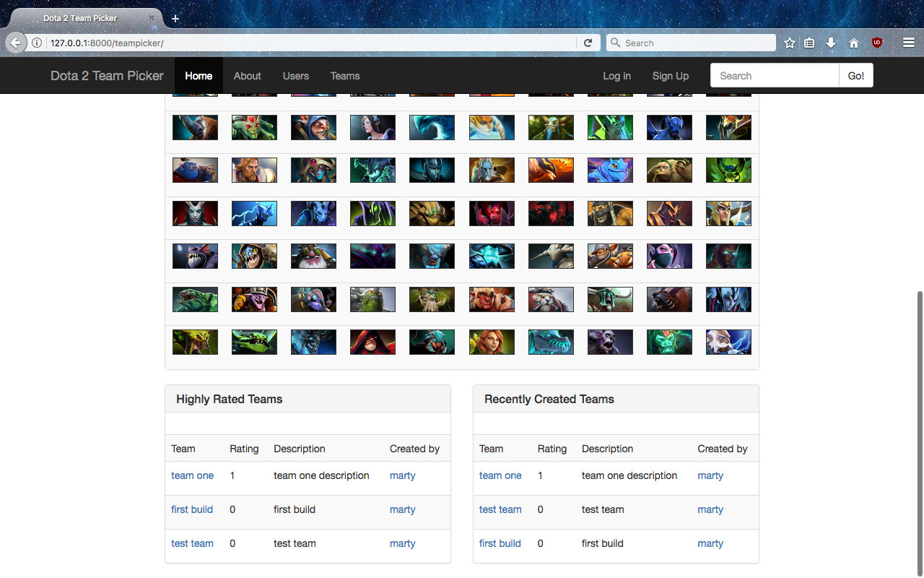Pick the Templar Assassin portrait

(669, 256)
